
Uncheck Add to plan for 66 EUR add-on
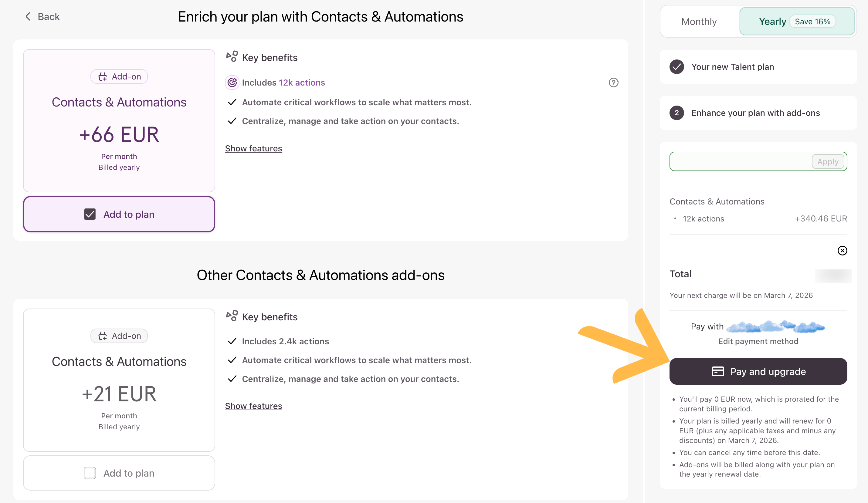coord(90,214)
